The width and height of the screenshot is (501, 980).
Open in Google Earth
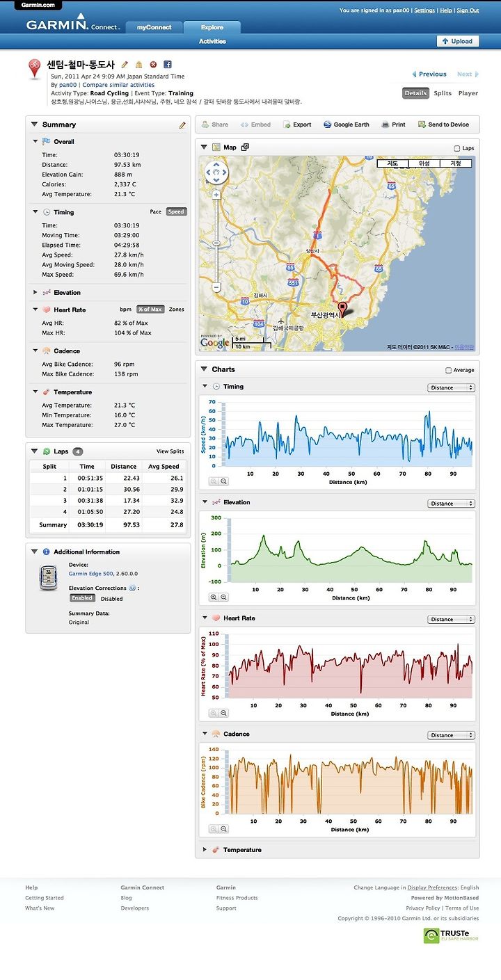click(x=347, y=124)
